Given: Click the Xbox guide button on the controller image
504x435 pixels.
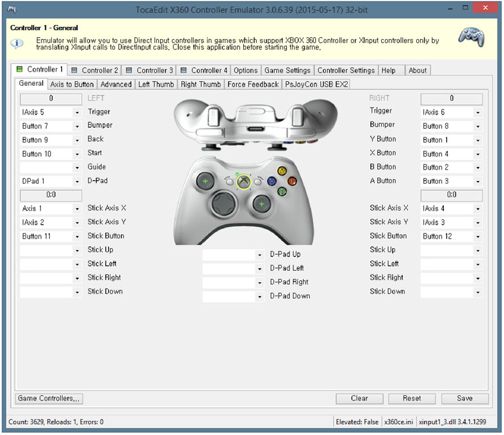Looking at the screenshot, I should [x=243, y=182].
